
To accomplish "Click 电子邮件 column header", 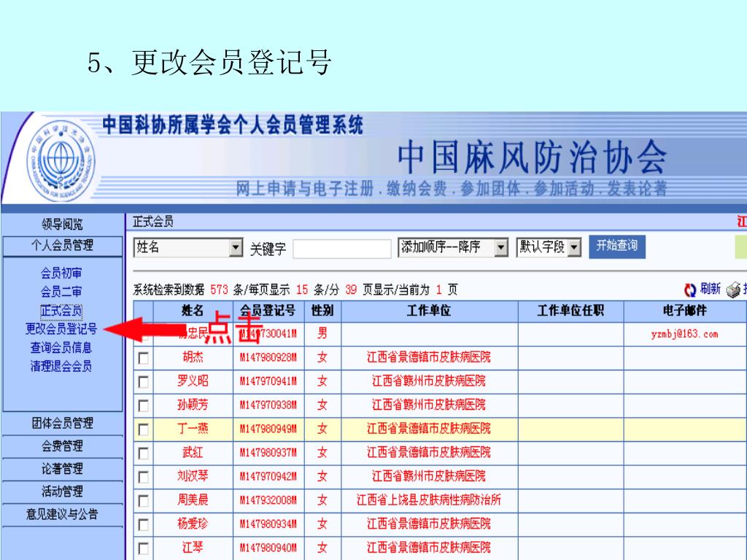I will pyautogui.click(x=684, y=311).
